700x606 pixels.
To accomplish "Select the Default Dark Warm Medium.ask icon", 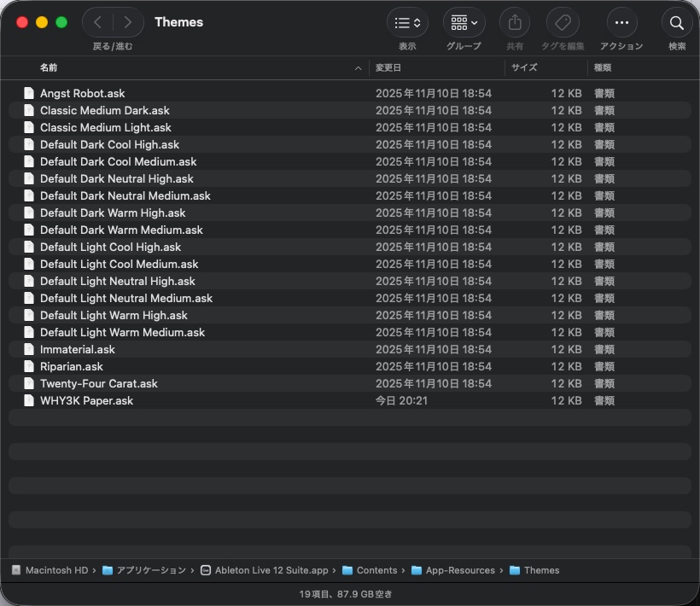I will pos(29,230).
